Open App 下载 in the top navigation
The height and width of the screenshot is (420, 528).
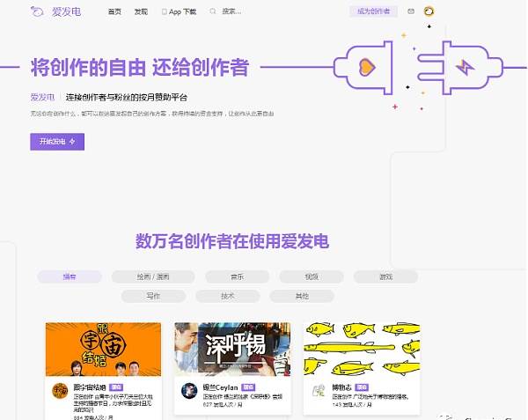click(182, 11)
